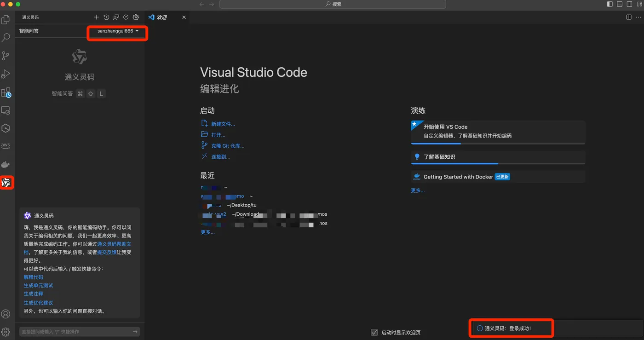
Task: Open the sanzhanggui666 account dropdown
Action: click(x=118, y=31)
